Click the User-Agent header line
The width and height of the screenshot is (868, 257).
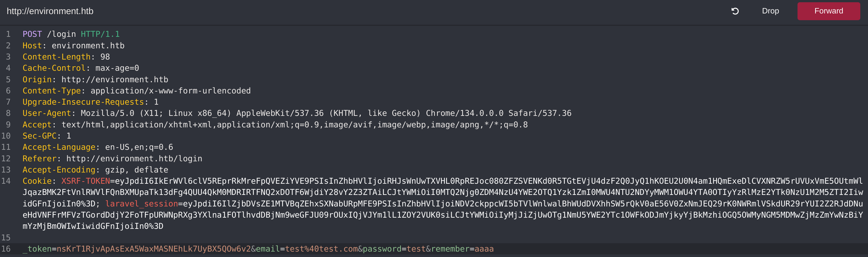click(x=297, y=113)
